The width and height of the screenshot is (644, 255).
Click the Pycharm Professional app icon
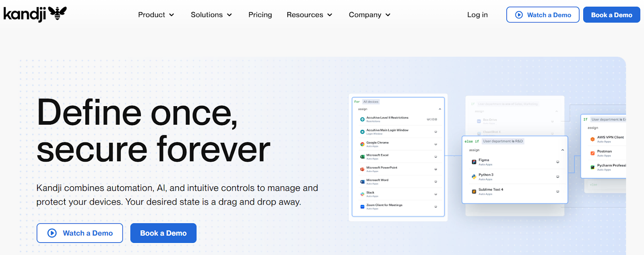[592, 167]
